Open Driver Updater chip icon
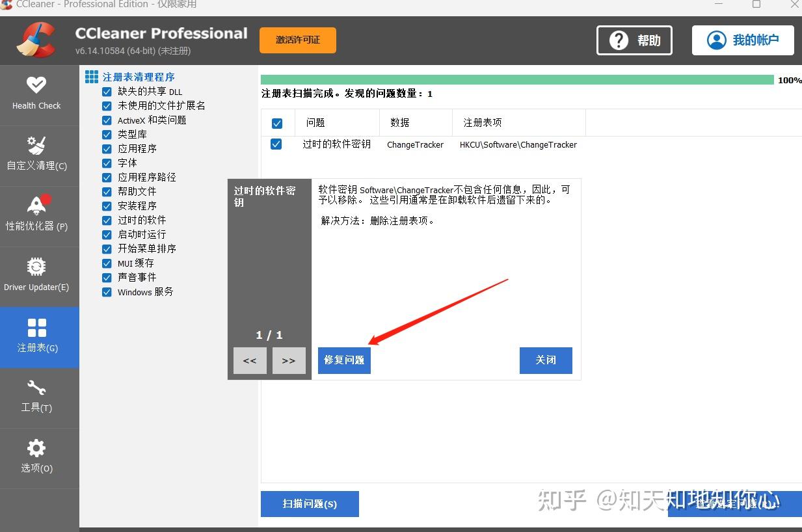This screenshot has width=802, height=532. pyautogui.click(x=36, y=267)
